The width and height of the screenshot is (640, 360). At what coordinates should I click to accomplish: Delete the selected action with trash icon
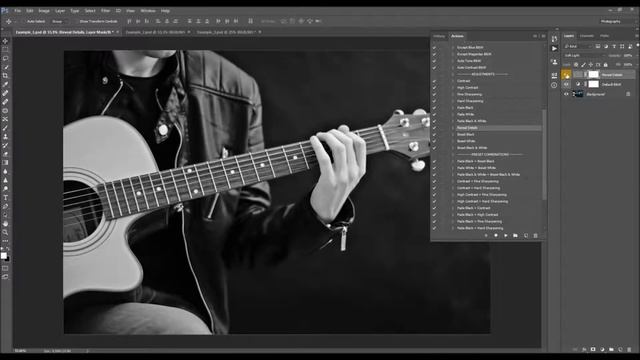tap(536, 236)
